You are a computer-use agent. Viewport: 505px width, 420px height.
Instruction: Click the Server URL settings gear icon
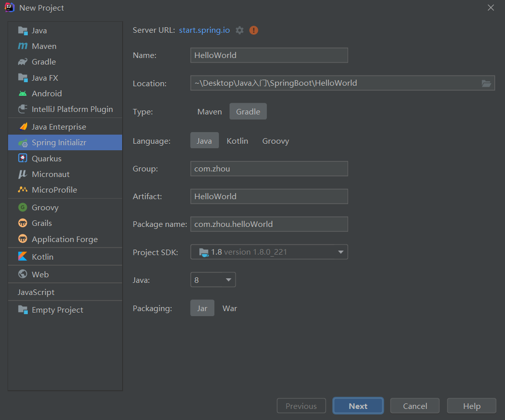(x=240, y=30)
